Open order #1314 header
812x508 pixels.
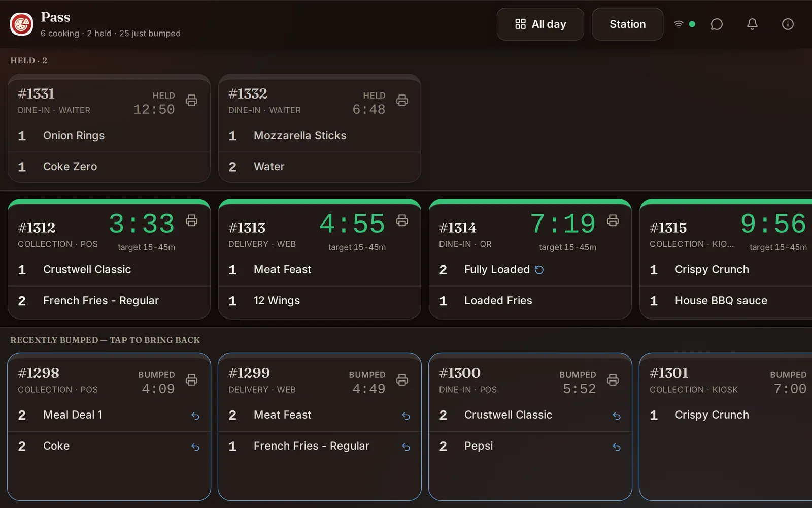point(530,230)
